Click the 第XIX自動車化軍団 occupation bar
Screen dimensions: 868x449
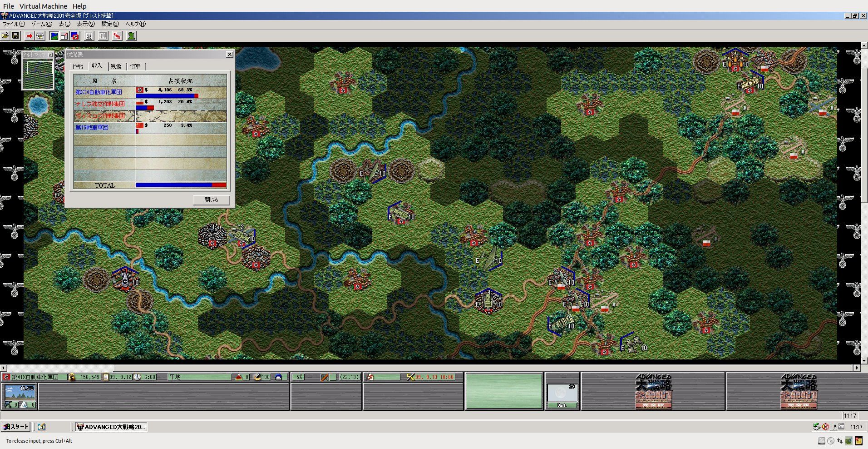coord(167,96)
